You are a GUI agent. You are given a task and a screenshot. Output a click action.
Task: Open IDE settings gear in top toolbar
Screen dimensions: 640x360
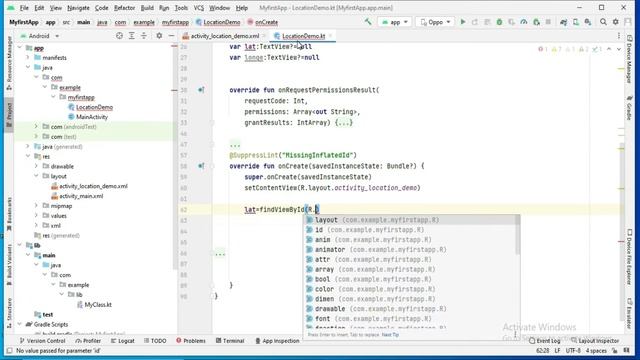(x=615, y=22)
